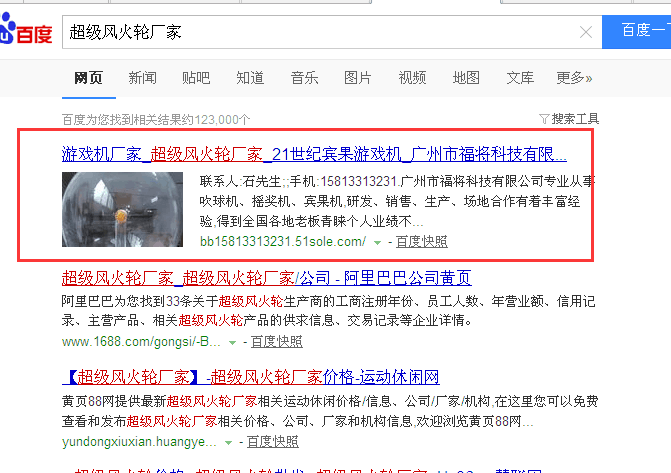Open 百度快照 for the 51sole.com result

(421, 242)
